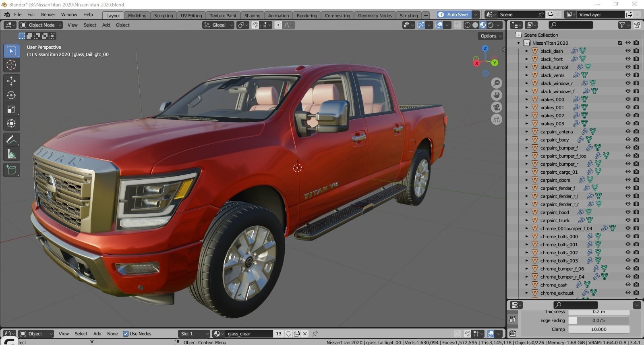Click the pan view hand icon
Image resolution: width=644 pixels, height=345 pixels.
pos(497,95)
